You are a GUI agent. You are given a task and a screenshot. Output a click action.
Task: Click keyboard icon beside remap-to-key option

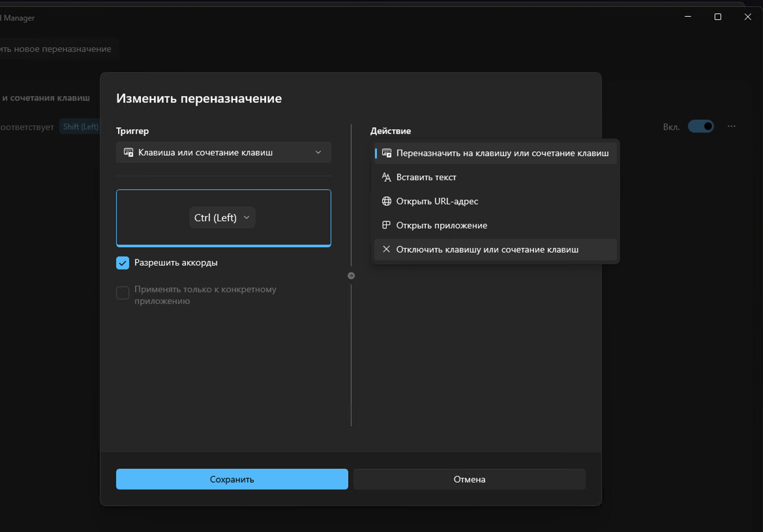click(386, 153)
